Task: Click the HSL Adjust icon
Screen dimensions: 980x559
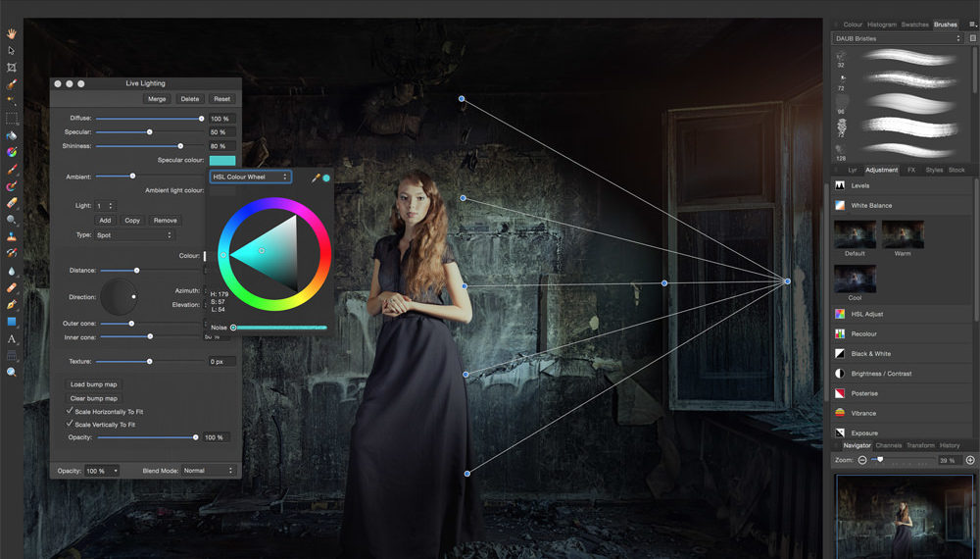Action: point(840,314)
